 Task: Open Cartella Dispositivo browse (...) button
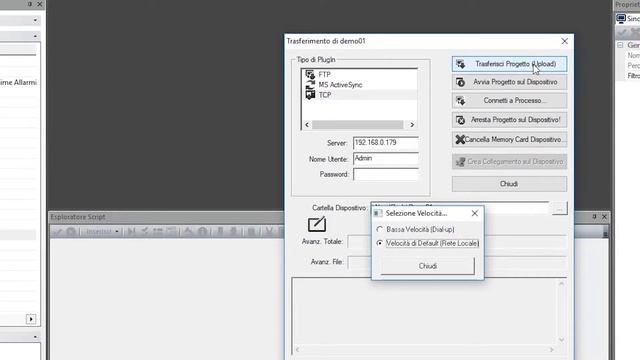[560, 209]
